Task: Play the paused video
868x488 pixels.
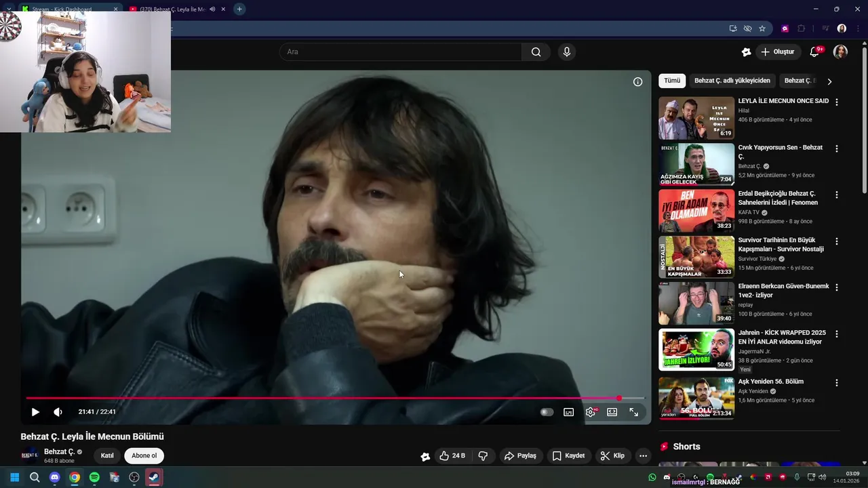Action: tap(35, 412)
